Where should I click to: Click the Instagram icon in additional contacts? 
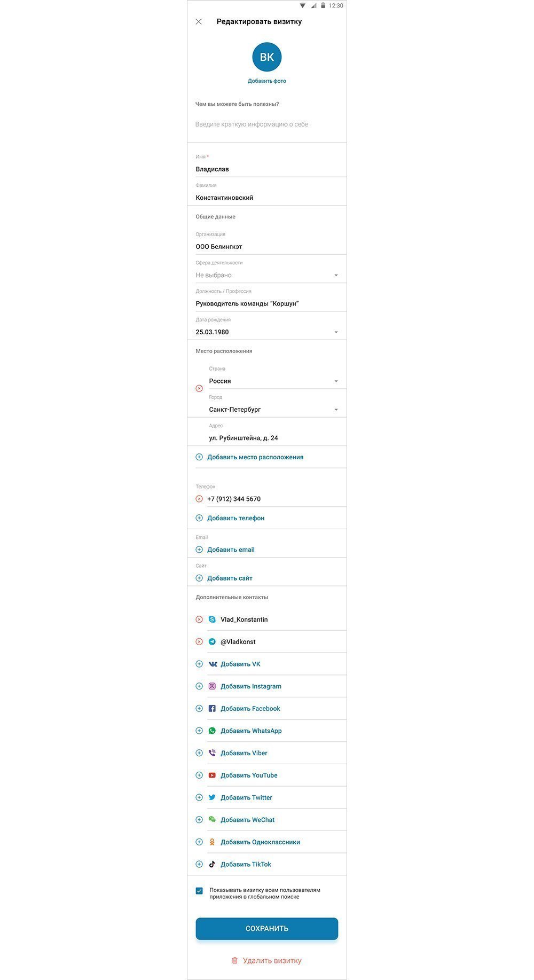[212, 686]
